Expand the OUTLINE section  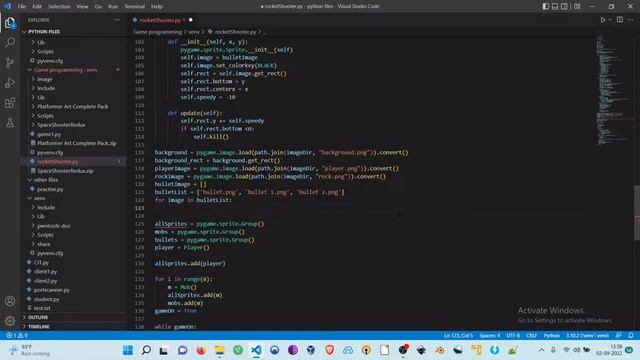(73, 317)
